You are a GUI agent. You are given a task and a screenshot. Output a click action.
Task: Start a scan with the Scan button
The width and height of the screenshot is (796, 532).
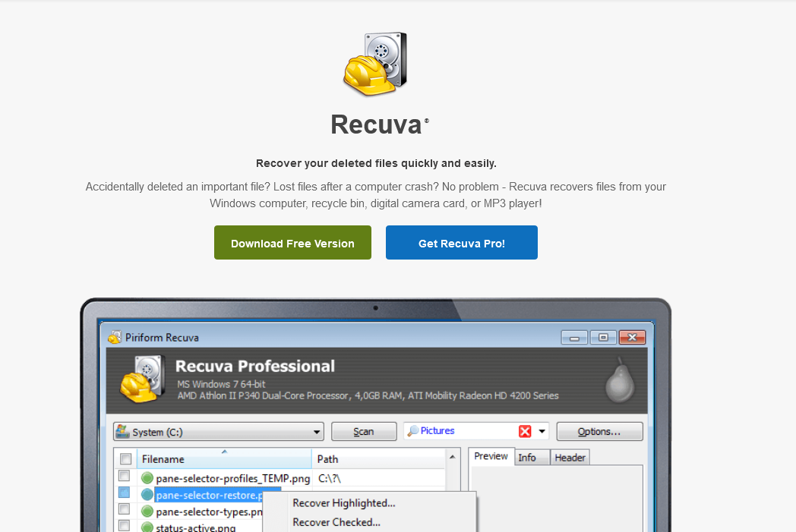[x=364, y=432]
